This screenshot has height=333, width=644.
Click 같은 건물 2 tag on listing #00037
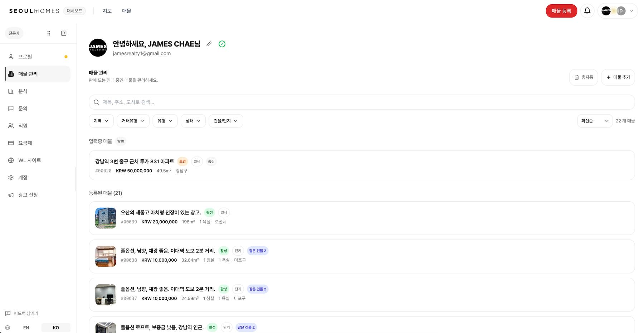tap(258, 289)
